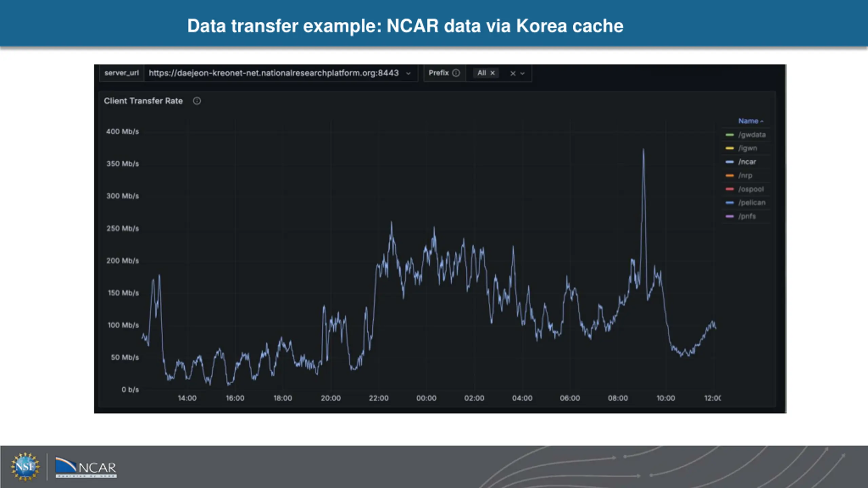
Task: Select the daejeon-kreonet server URL value
Action: (x=274, y=73)
